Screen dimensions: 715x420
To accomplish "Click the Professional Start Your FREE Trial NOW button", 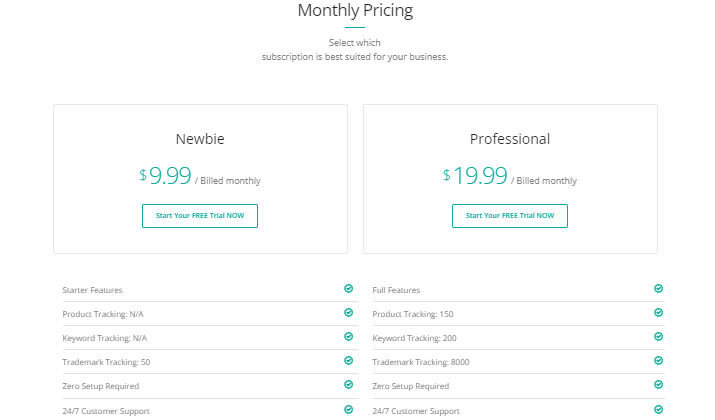I will [510, 216].
